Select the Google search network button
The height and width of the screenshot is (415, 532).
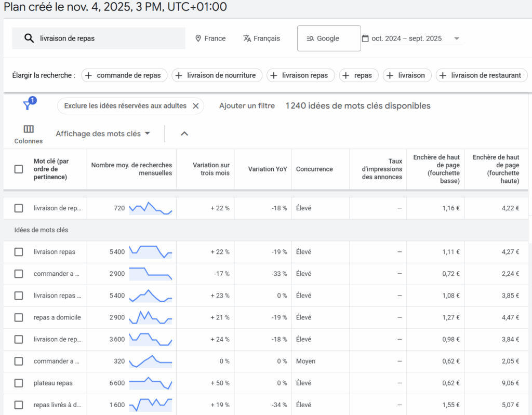coord(328,38)
